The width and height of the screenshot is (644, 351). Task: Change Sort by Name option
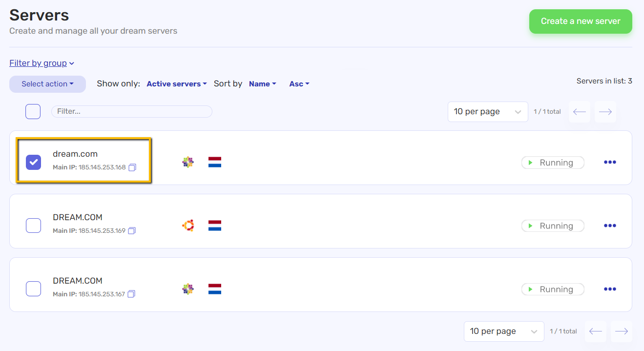click(263, 84)
